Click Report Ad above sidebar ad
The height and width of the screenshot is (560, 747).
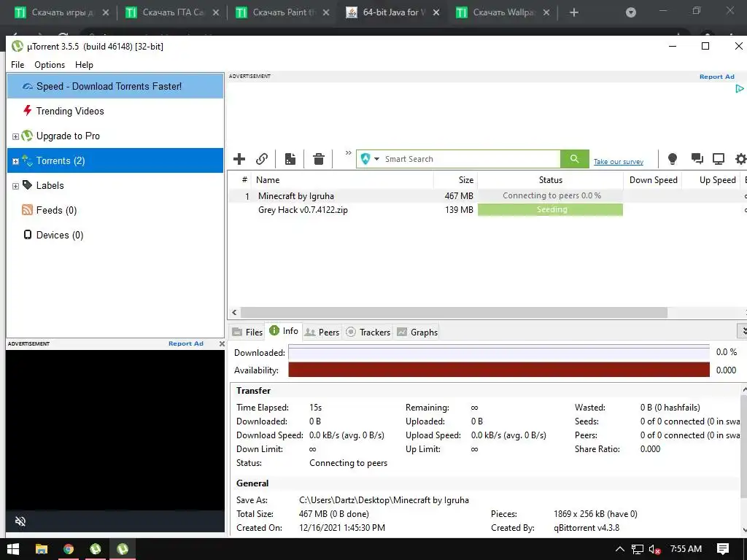click(x=186, y=343)
